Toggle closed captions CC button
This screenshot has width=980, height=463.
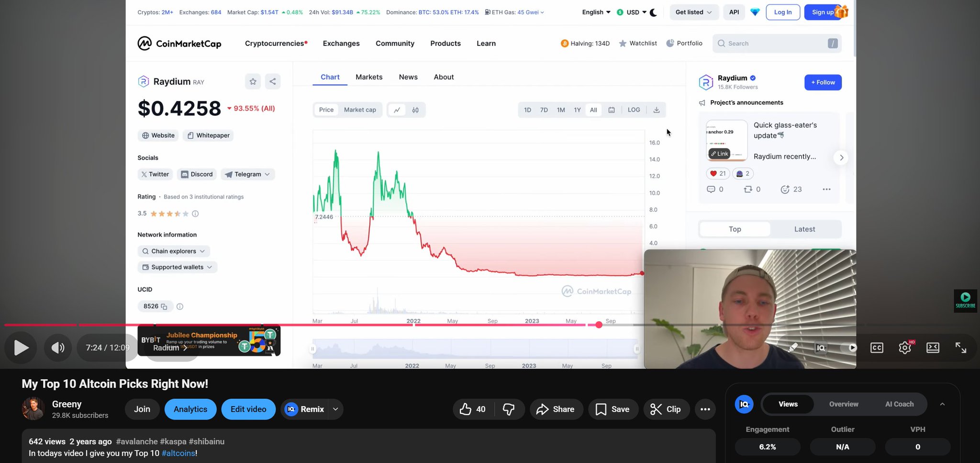click(x=877, y=348)
